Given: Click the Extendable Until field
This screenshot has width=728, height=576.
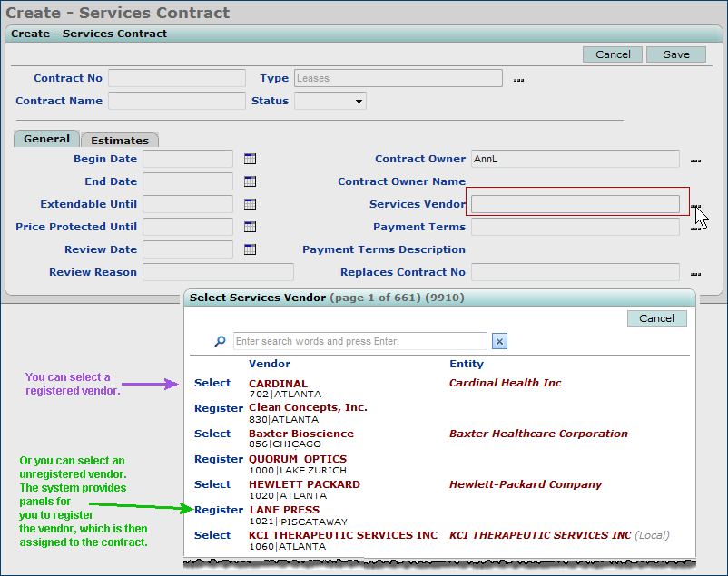Looking at the screenshot, I should [188, 204].
